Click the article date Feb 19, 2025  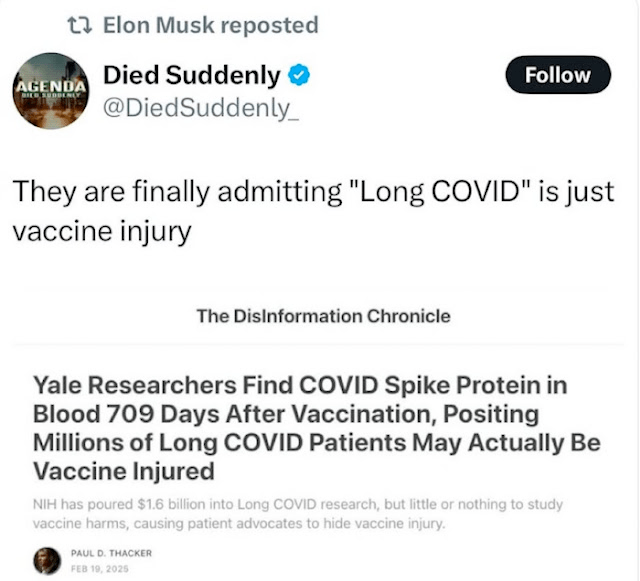point(99,569)
